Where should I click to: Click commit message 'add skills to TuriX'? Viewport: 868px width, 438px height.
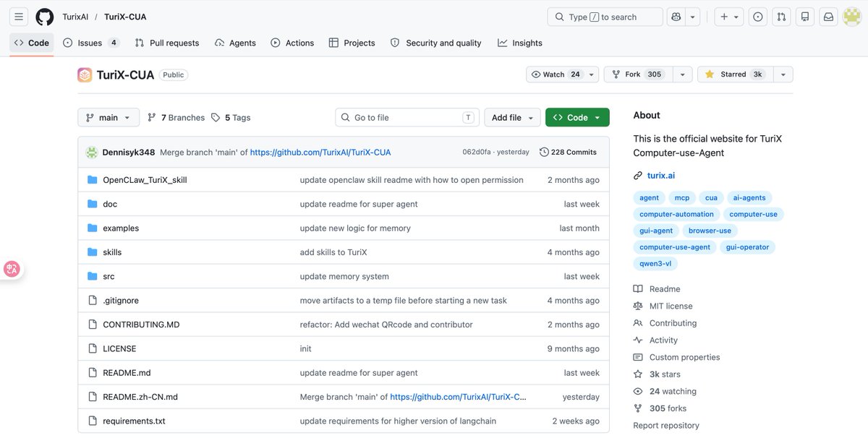pyautogui.click(x=333, y=252)
